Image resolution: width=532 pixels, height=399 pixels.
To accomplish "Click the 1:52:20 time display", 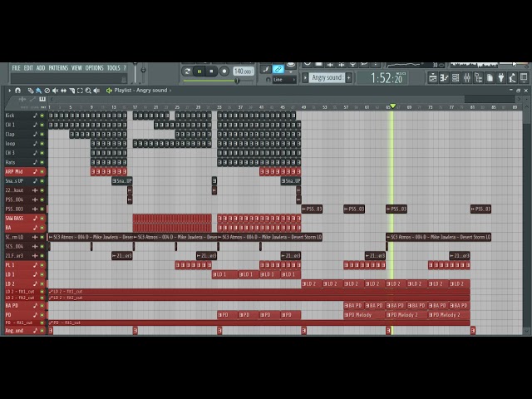I will [x=386, y=78].
